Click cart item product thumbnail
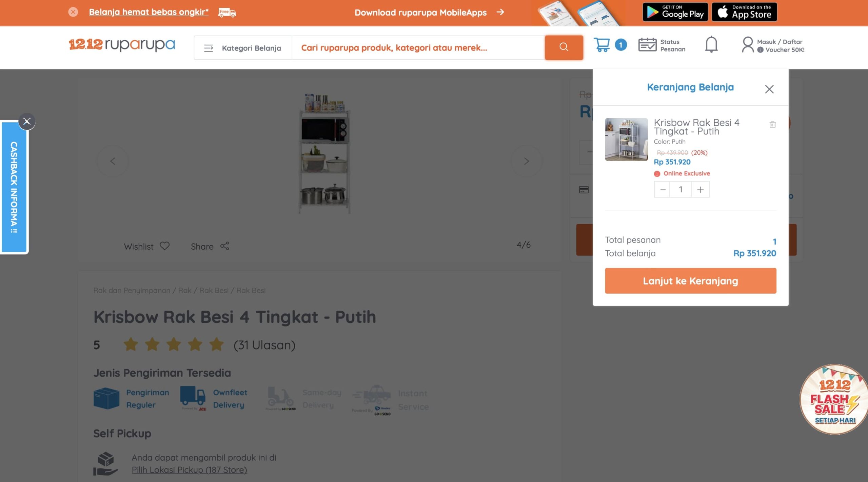 pyautogui.click(x=626, y=139)
